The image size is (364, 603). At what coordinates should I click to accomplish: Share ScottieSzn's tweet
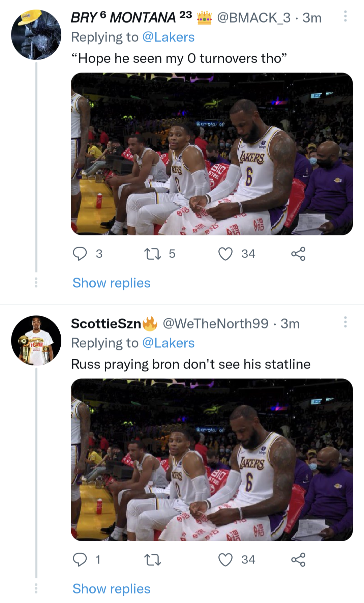point(298,560)
